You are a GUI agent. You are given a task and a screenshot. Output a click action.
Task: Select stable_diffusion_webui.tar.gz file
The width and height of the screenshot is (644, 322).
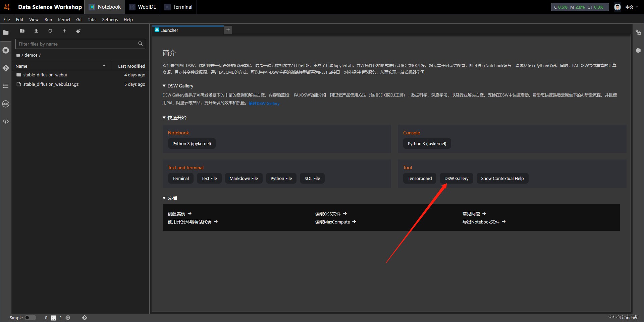click(x=80, y=84)
